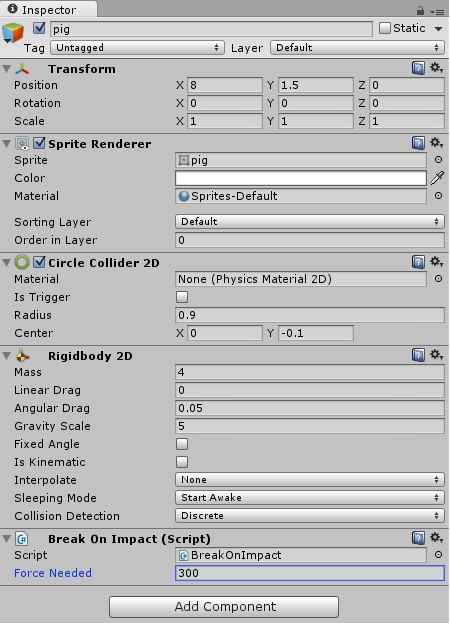This screenshot has height=626, width=451.
Task: Click the Break On Impact script icon
Action: (22, 539)
